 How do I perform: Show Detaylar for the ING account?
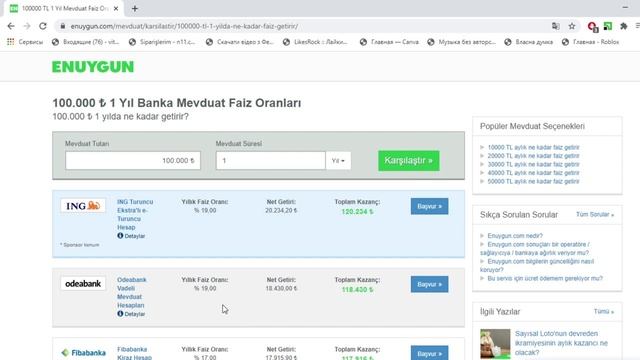click(x=131, y=236)
